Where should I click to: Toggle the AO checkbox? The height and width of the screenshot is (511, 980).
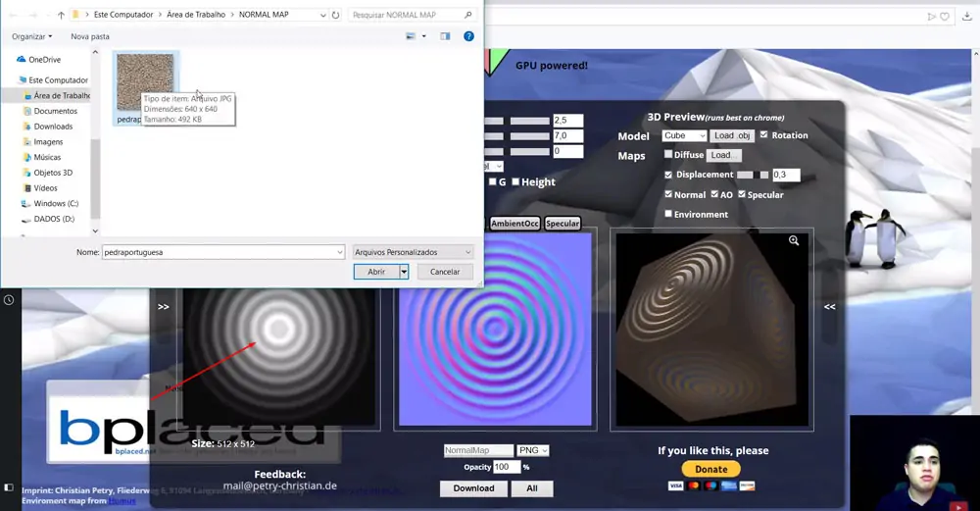(714, 194)
